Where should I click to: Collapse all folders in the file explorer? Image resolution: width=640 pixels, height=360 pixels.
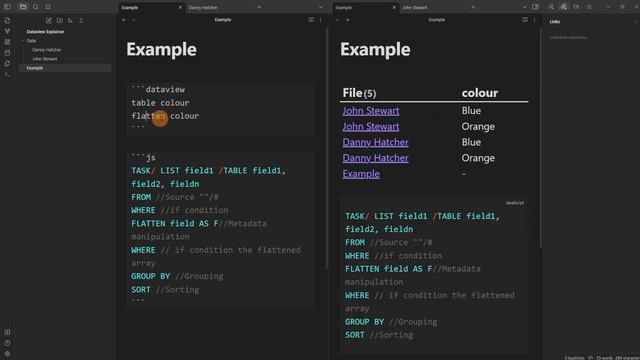(x=81, y=20)
